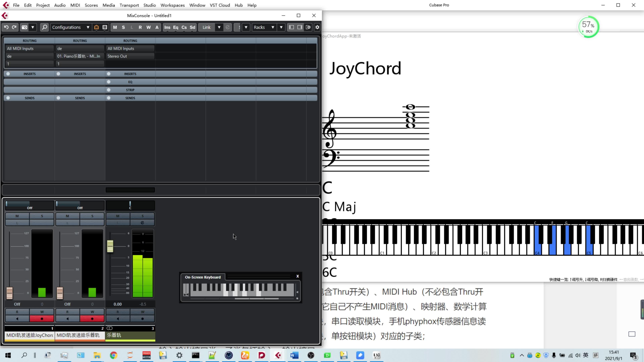The height and width of the screenshot is (362, 644).
Task: Toggle EQ bypass on the instrument channel
Action: pos(109,82)
